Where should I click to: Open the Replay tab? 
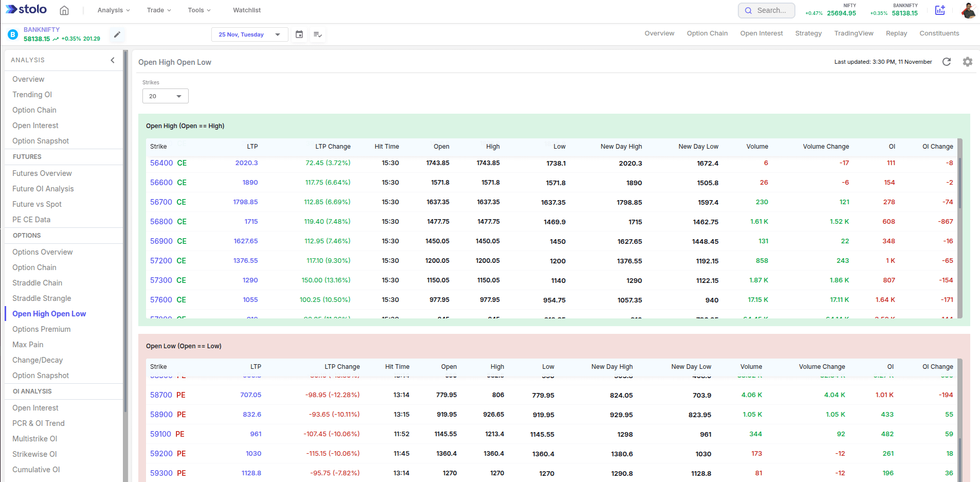click(x=896, y=33)
